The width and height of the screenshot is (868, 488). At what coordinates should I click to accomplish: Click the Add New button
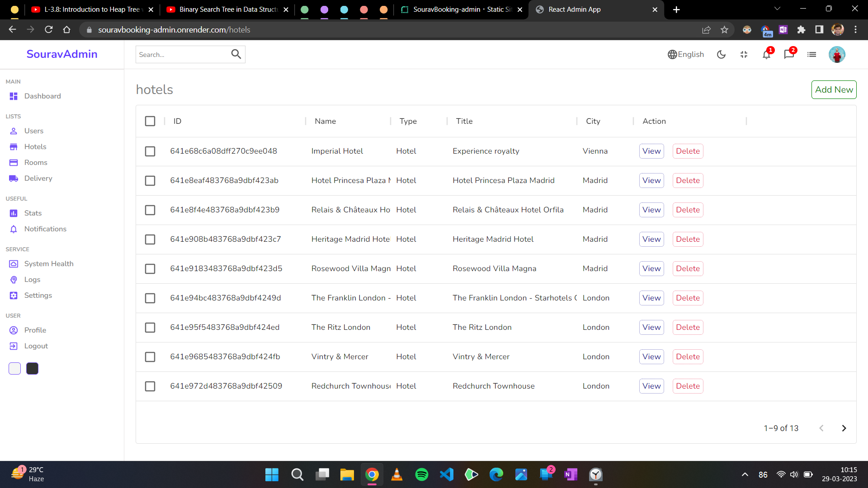[834, 89]
